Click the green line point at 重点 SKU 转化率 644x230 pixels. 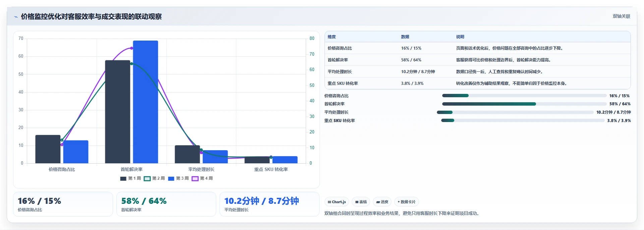[x=271, y=157]
